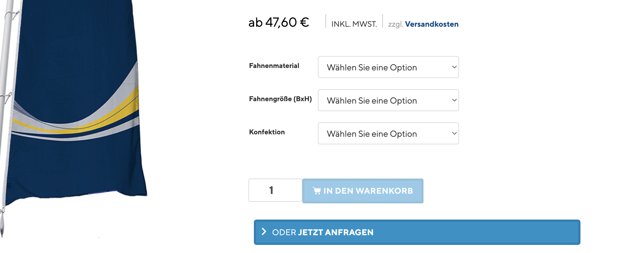
Task: Click the Konfektion dropdown chevron arrow
Action: (454, 134)
